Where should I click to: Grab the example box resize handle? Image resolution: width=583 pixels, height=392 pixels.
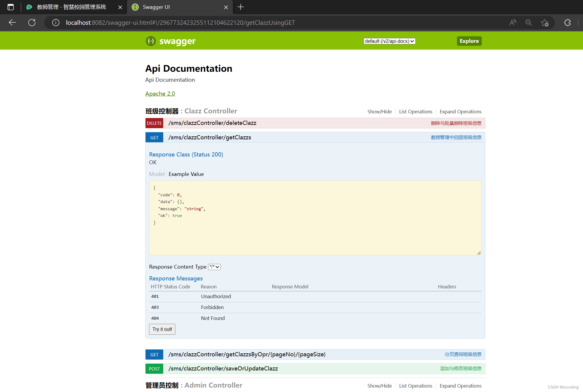click(x=479, y=253)
